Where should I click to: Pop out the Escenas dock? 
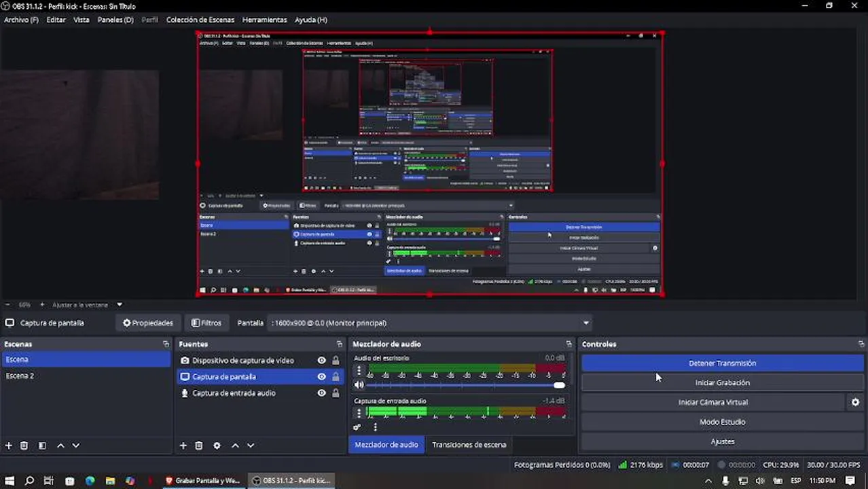point(166,344)
